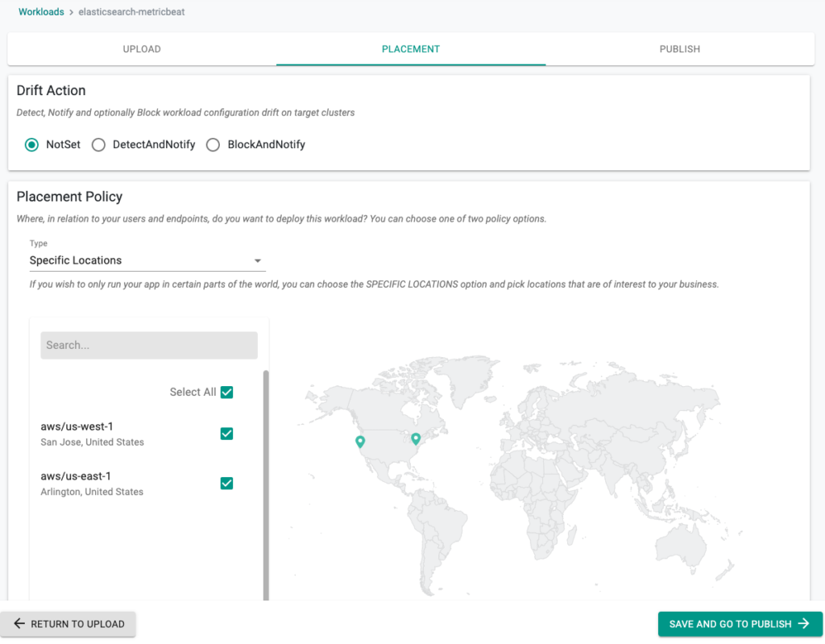Image resolution: width=825 pixels, height=644 pixels.
Task: Uncheck the aws/us-west-1 location checkbox
Action: click(226, 434)
